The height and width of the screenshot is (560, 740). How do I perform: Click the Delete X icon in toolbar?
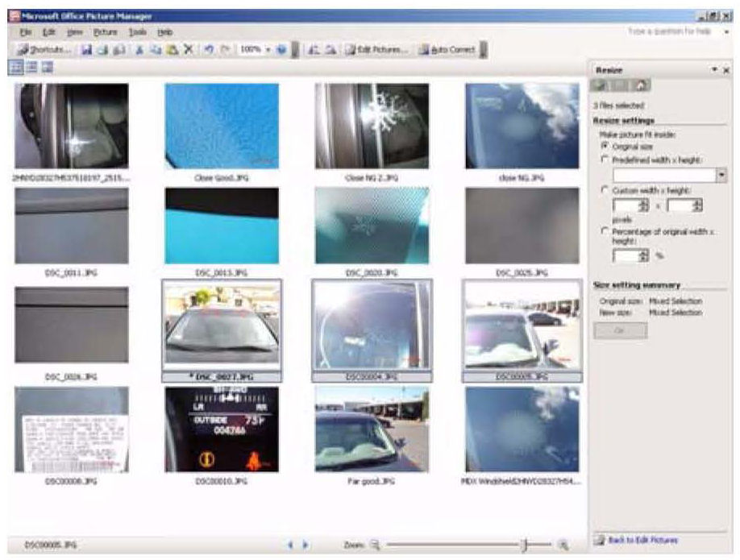coord(188,49)
